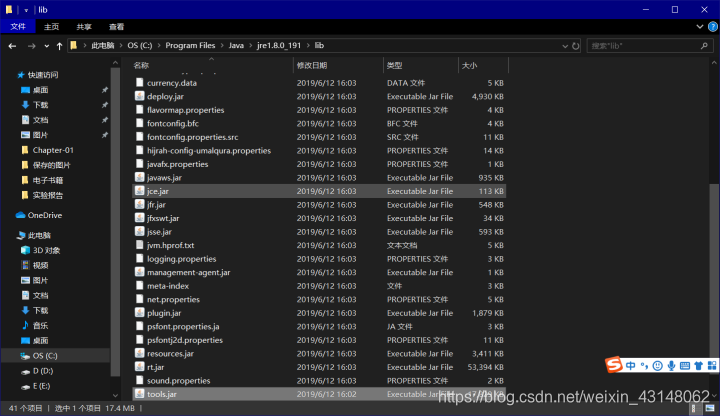The image size is (720, 416).
Task: Open Chapter-01 folder in sidebar
Action: click(x=53, y=150)
